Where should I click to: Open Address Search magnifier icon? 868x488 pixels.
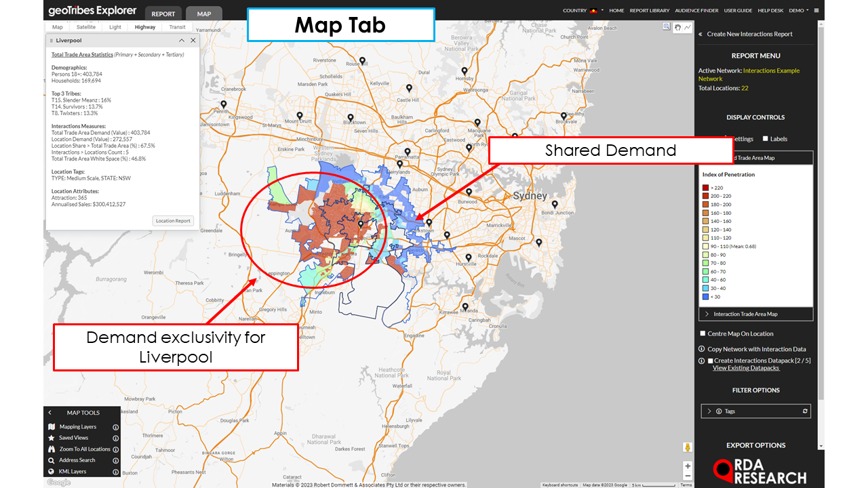[52, 460]
